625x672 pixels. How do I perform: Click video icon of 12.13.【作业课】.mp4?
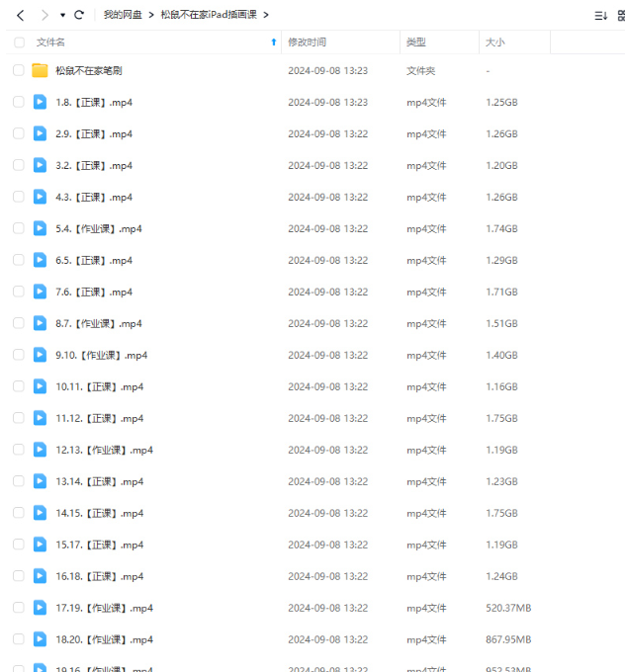tap(40, 450)
